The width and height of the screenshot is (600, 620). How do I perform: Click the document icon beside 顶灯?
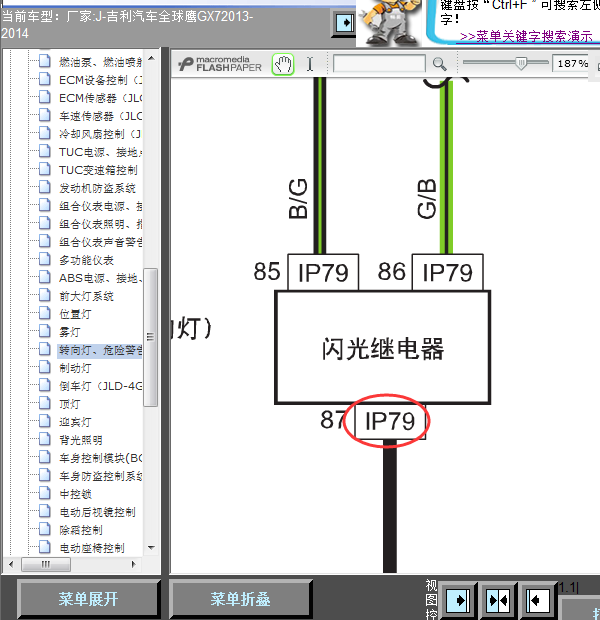coord(45,403)
